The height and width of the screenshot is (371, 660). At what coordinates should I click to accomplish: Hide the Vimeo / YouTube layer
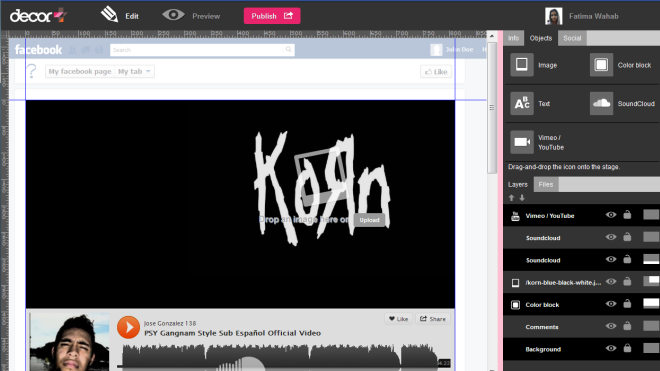[x=611, y=215]
